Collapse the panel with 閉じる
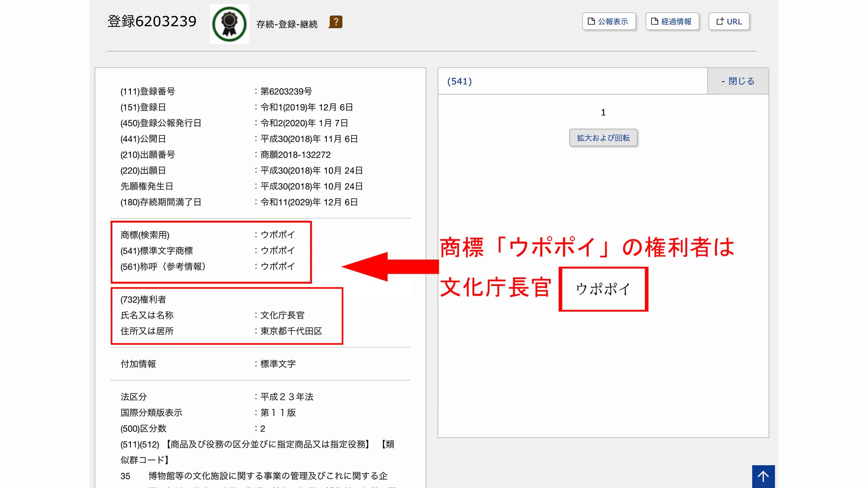 738,81
